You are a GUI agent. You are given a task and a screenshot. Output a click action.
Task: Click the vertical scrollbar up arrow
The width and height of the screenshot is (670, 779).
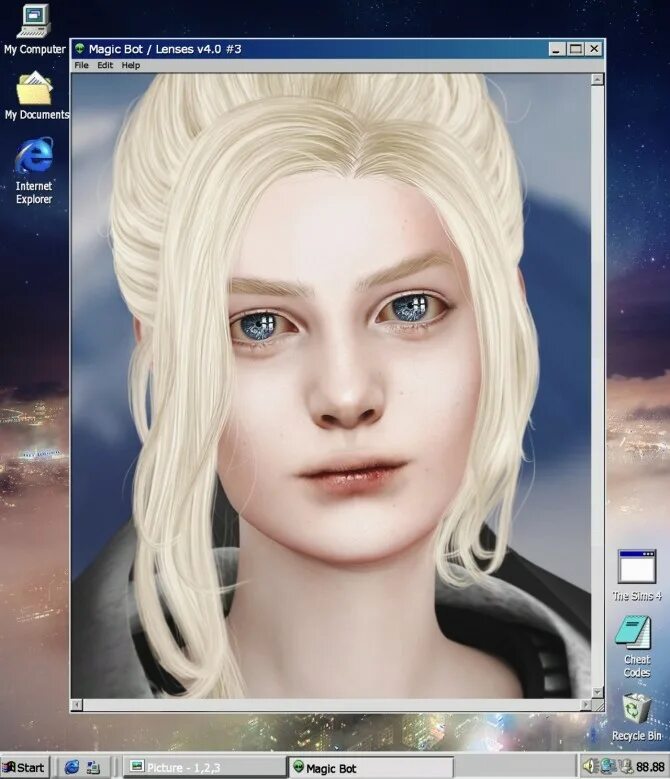597,79
